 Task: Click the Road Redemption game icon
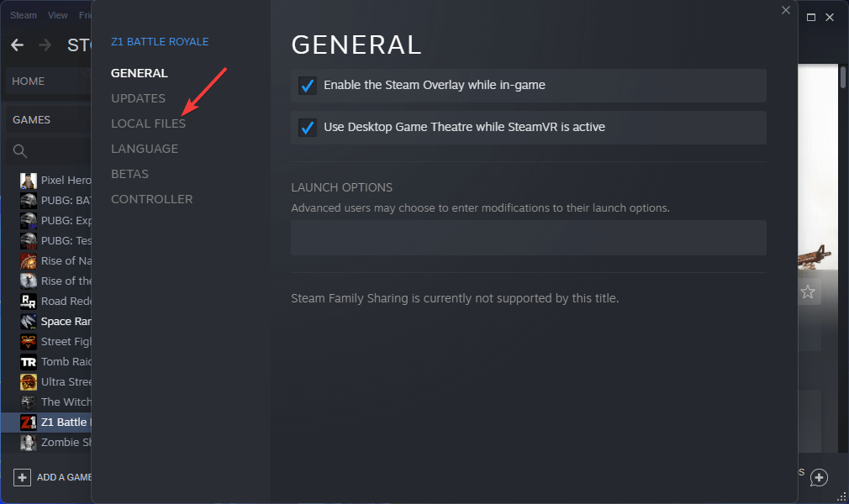[28, 301]
